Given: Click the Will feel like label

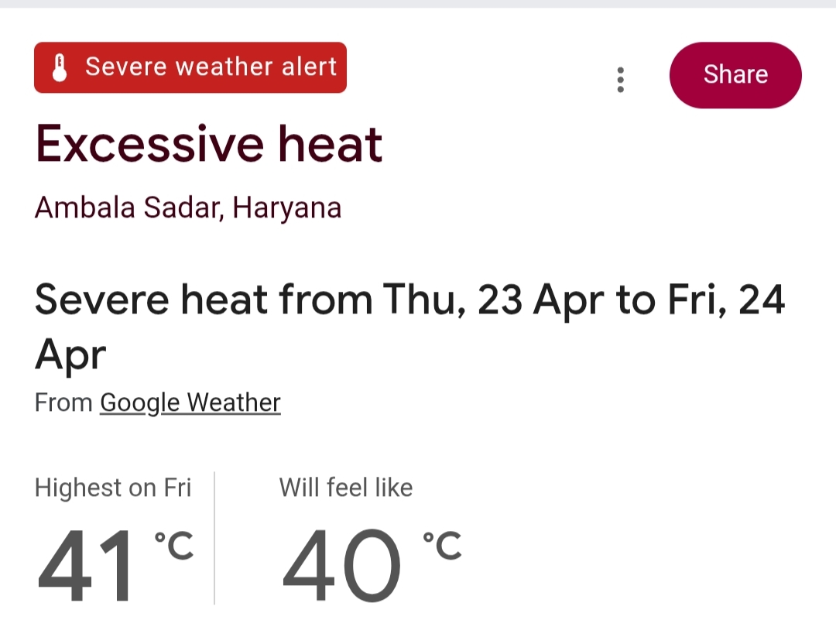Looking at the screenshot, I should point(345,487).
